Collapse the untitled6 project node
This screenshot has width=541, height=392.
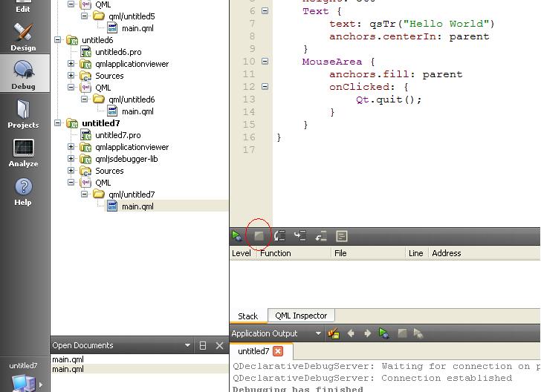point(58,39)
